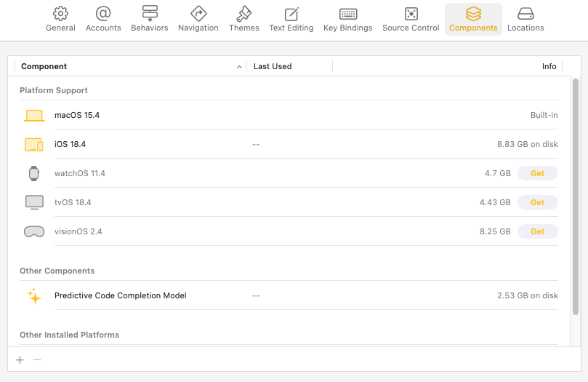
Task: Select the visionOS 2.4 row name
Action: 78,231
